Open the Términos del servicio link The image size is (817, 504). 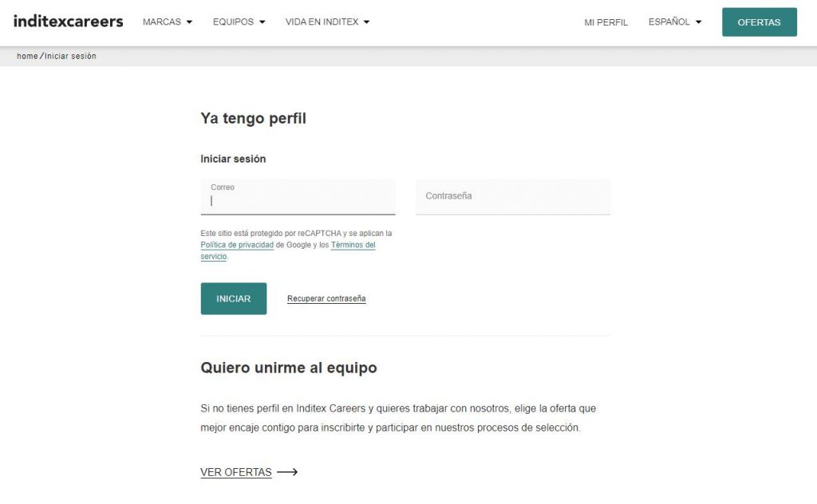(x=353, y=245)
